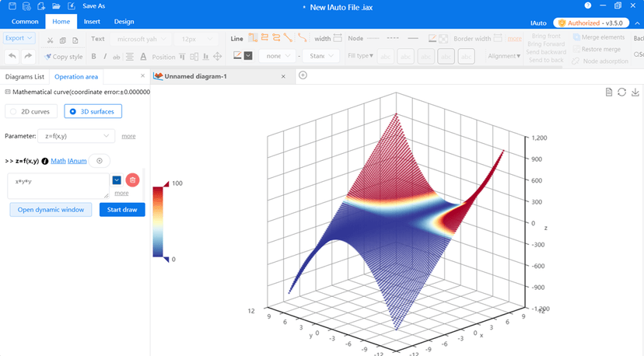Undo the last action
Screen dimensions: 644x356
pyautogui.click(x=12, y=56)
